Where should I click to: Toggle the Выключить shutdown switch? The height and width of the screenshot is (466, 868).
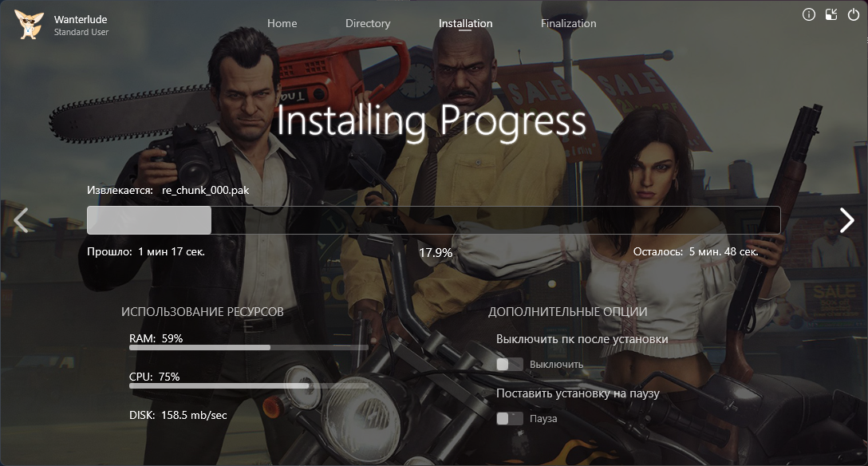coord(509,364)
